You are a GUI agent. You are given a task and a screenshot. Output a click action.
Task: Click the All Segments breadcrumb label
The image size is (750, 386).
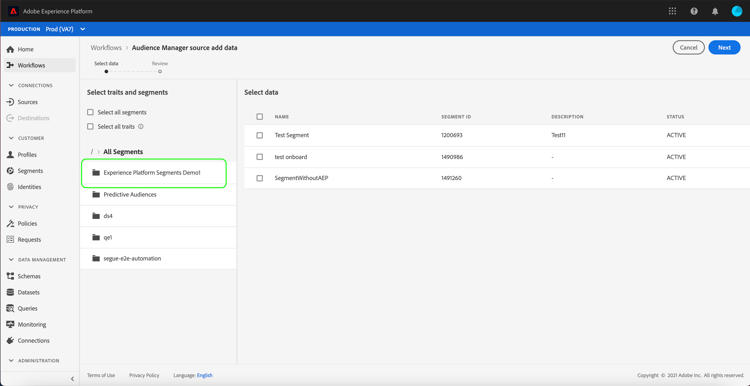(x=123, y=152)
